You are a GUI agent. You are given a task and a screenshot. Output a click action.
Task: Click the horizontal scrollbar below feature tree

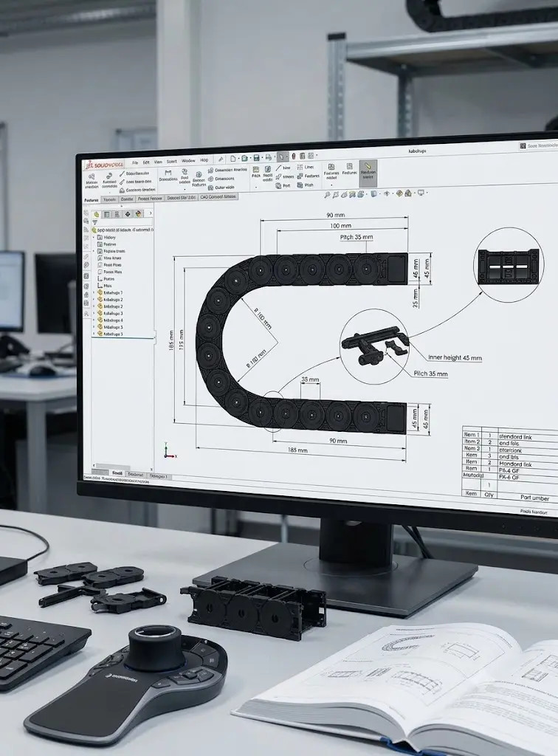click(123, 467)
